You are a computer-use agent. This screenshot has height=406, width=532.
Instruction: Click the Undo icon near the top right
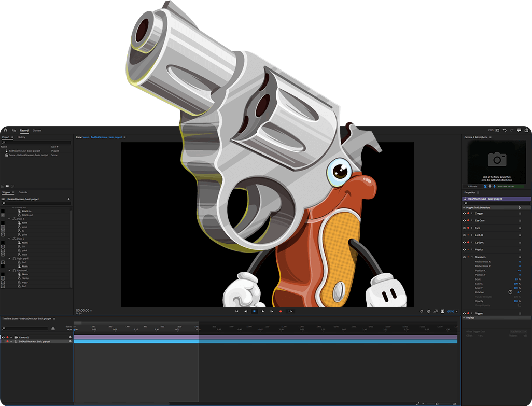[x=505, y=130]
